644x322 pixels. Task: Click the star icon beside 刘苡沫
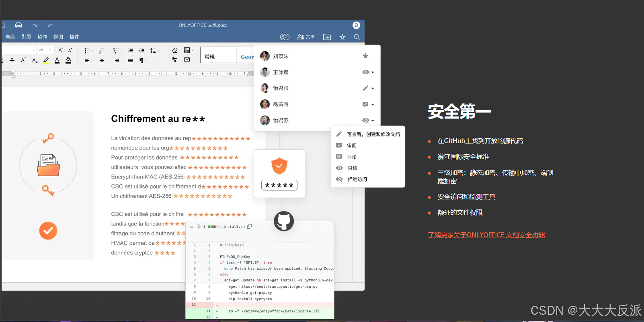point(365,56)
